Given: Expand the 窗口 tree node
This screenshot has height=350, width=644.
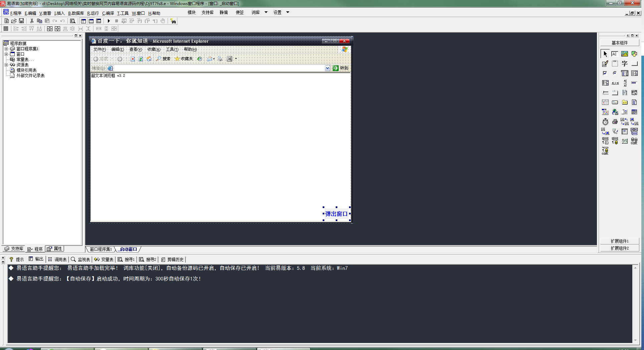Looking at the screenshot, I should tap(6, 54).
